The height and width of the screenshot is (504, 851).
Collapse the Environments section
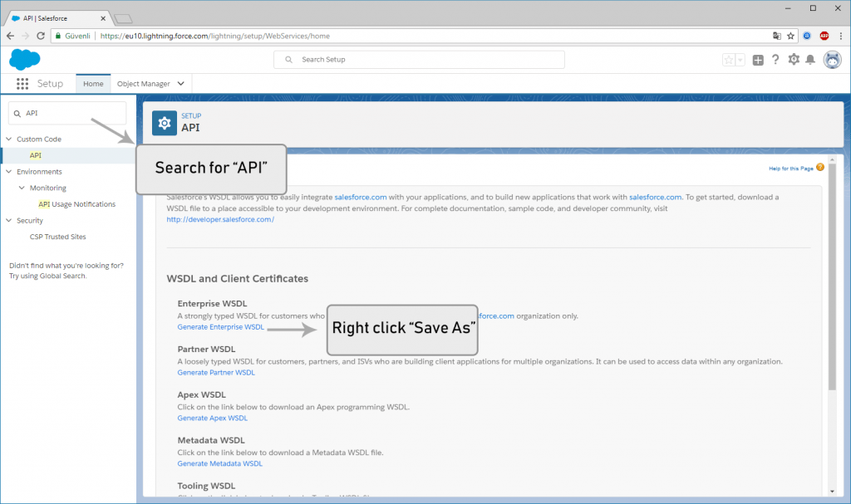pyautogui.click(x=8, y=171)
